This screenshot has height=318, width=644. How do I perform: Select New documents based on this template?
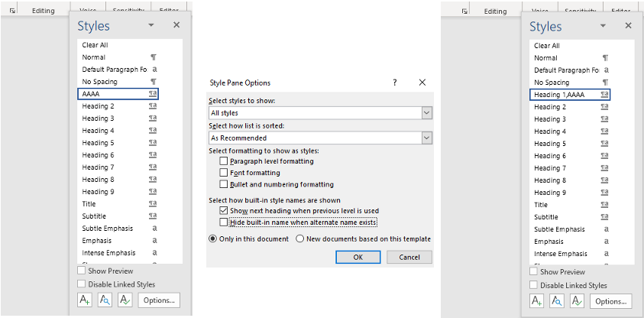tap(299, 238)
